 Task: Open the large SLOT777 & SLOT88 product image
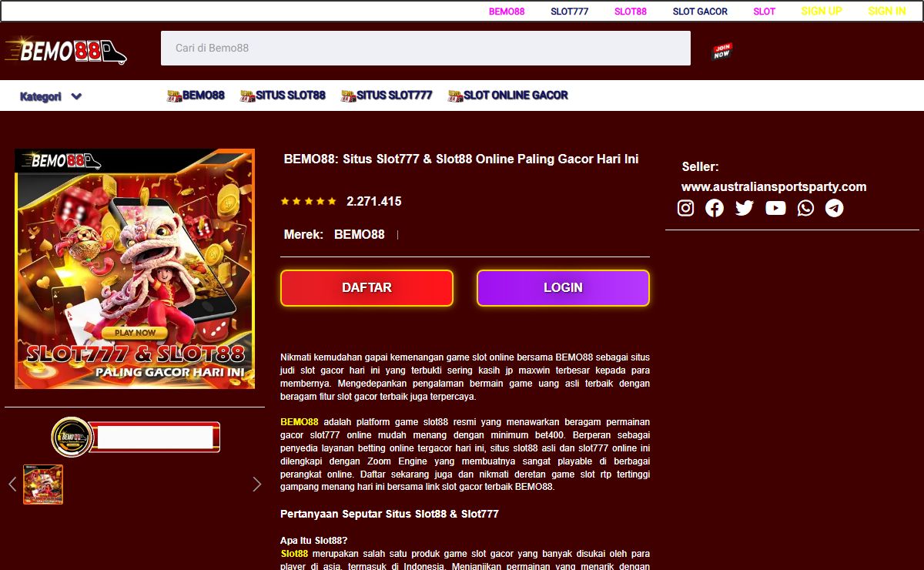click(x=135, y=268)
